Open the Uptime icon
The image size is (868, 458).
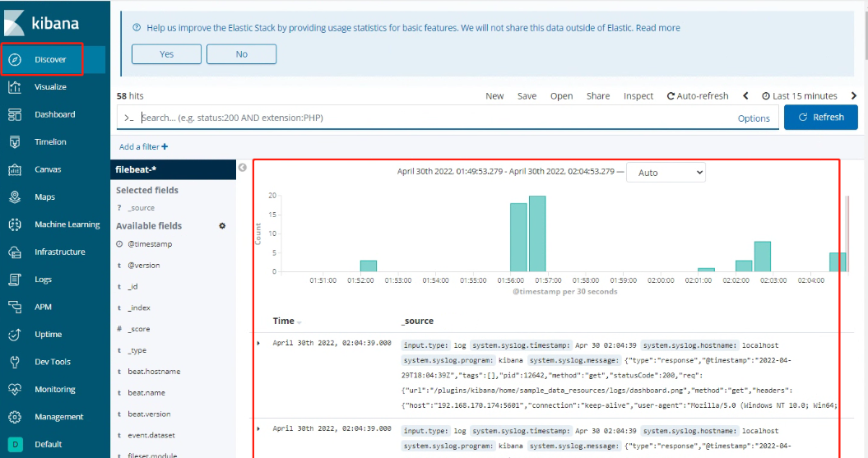pyautogui.click(x=15, y=335)
